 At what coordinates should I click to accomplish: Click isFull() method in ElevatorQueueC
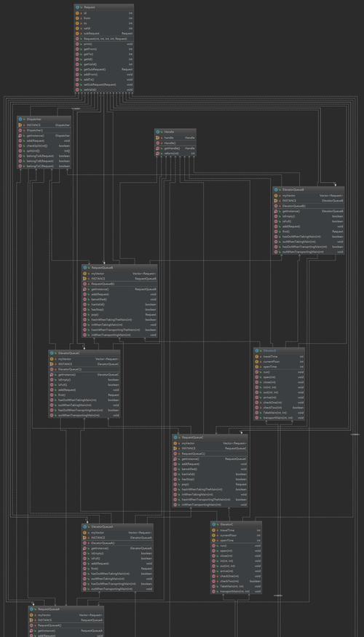(x=84, y=384)
